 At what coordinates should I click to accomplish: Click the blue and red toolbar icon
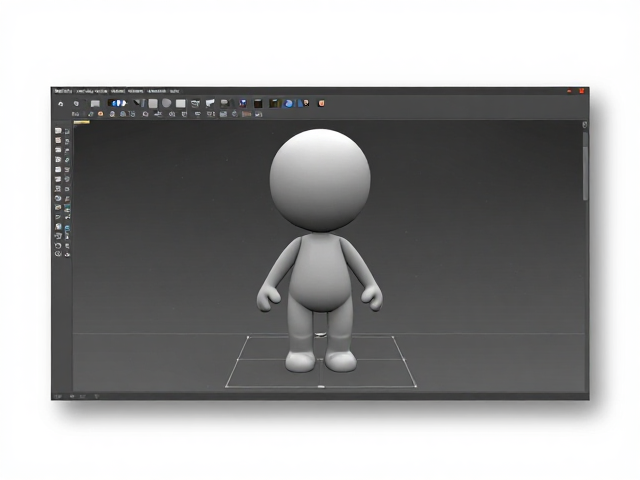click(x=243, y=104)
